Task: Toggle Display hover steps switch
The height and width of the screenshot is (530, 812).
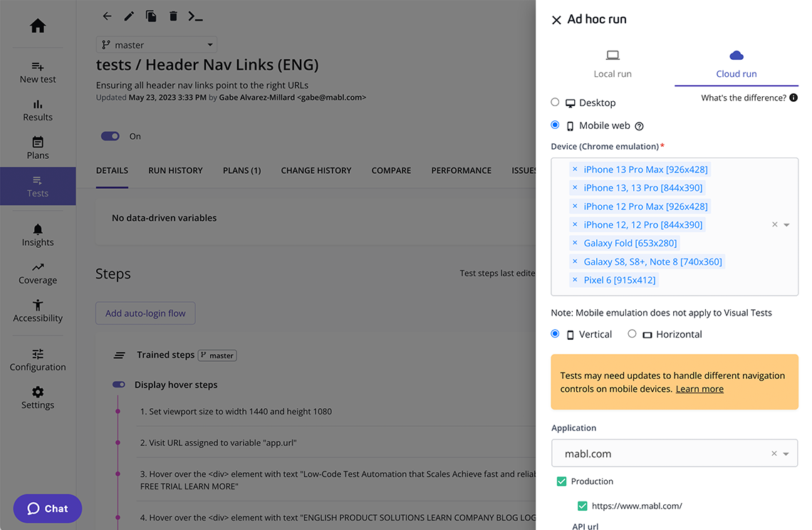Action: click(x=118, y=385)
